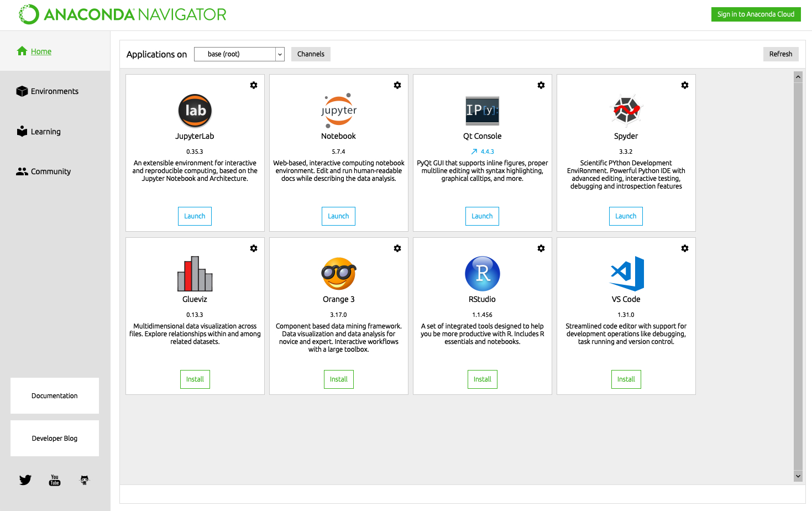
Task: Click the applications vertical scrollbar track
Action: 798,277
